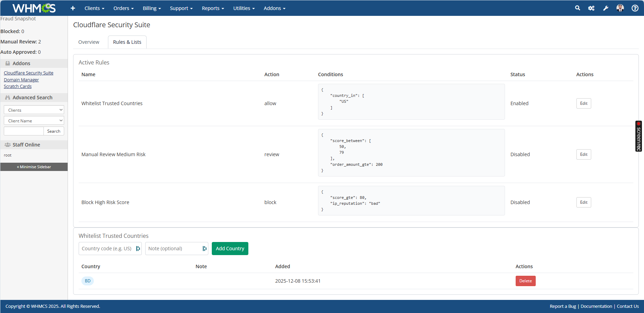Image resolution: width=644 pixels, height=313 pixels.
Task: Click the plus quick-add icon
Action: (x=73, y=8)
